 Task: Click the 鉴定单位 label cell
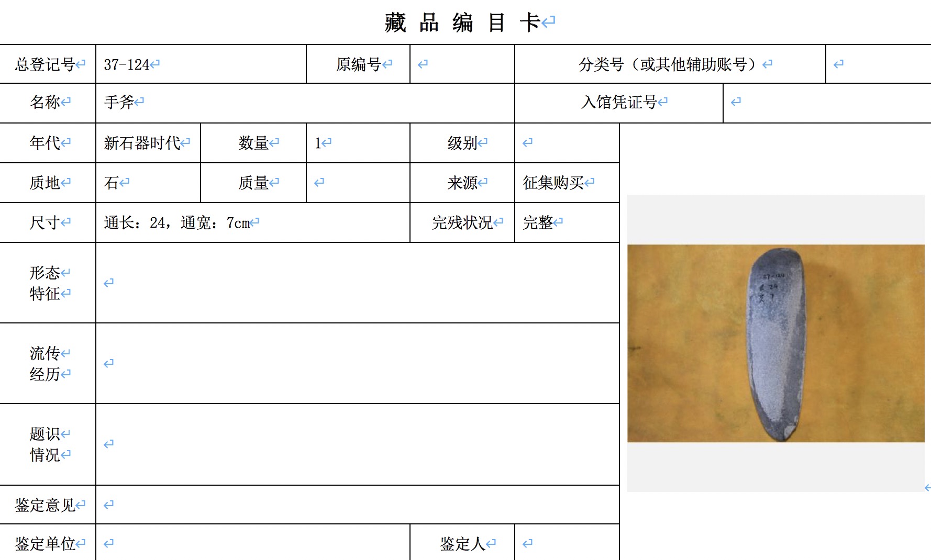point(48,543)
